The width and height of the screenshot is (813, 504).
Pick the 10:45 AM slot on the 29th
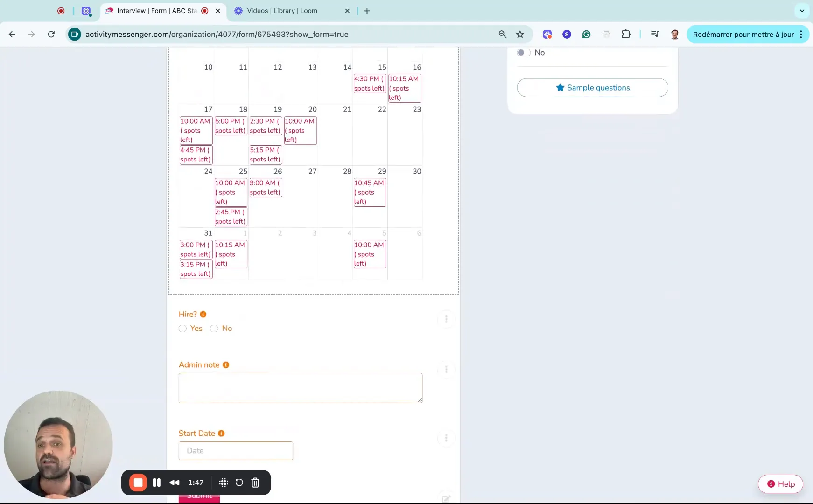tap(370, 192)
